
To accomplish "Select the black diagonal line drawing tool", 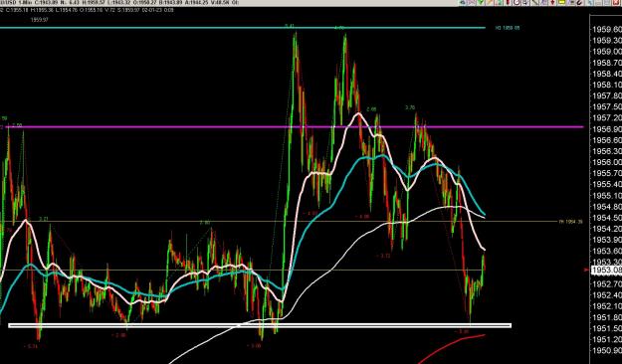I will click(534, 2).
